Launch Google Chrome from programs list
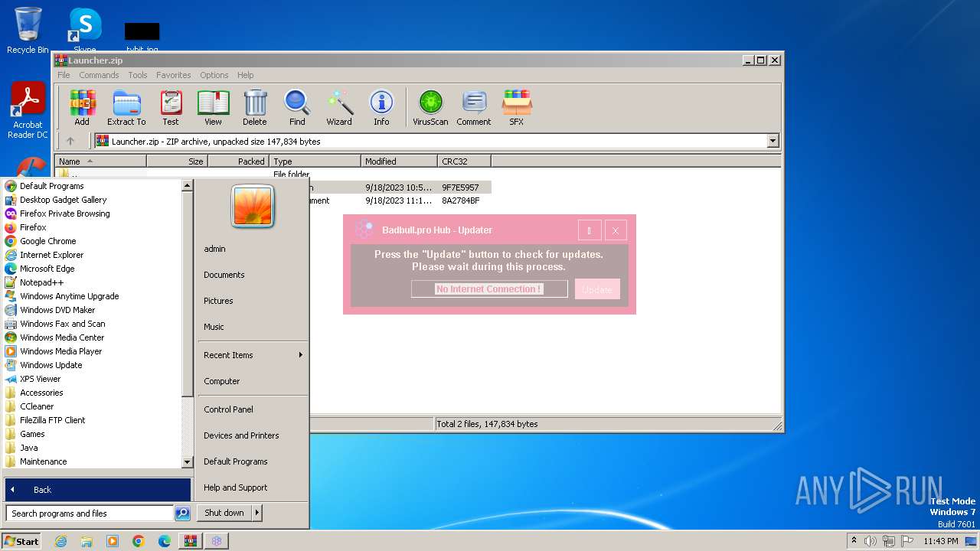The height and width of the screenshot is (551, 980). pyautogui.click(x=47, y=241)
